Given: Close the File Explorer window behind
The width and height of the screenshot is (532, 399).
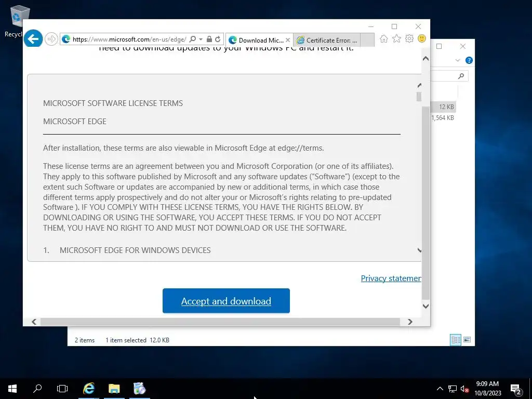Looking at the screenshot, I should pos(463,46).
